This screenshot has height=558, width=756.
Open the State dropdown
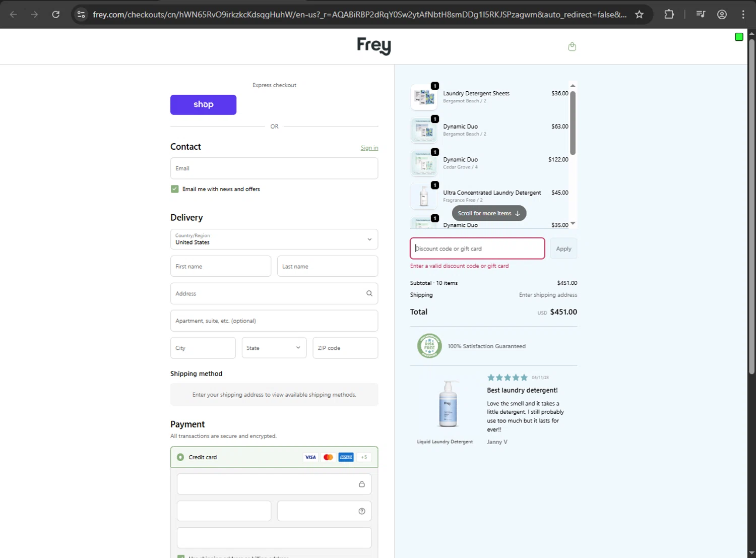[x=274, y=348]
